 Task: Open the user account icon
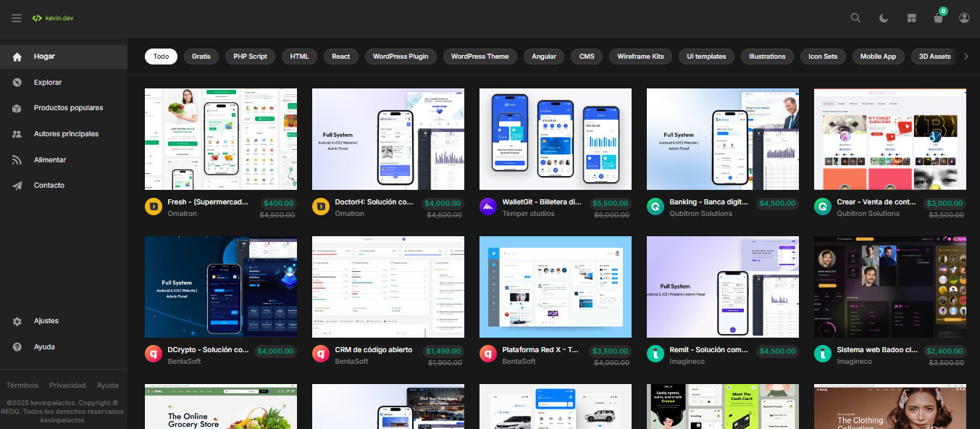pyautogui.click(x=964, y=18)
